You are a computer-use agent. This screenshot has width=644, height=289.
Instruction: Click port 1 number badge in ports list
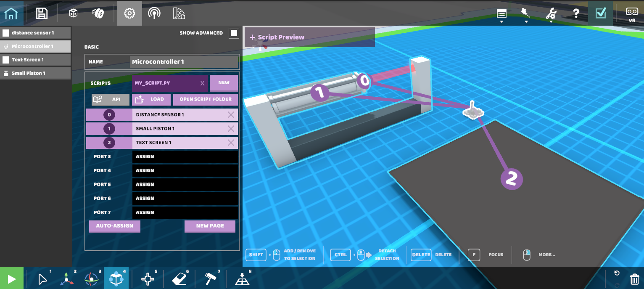(109, 129)
